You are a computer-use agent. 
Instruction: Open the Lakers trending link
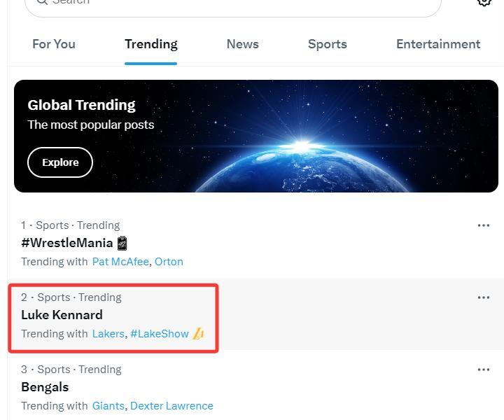(108, 334)
